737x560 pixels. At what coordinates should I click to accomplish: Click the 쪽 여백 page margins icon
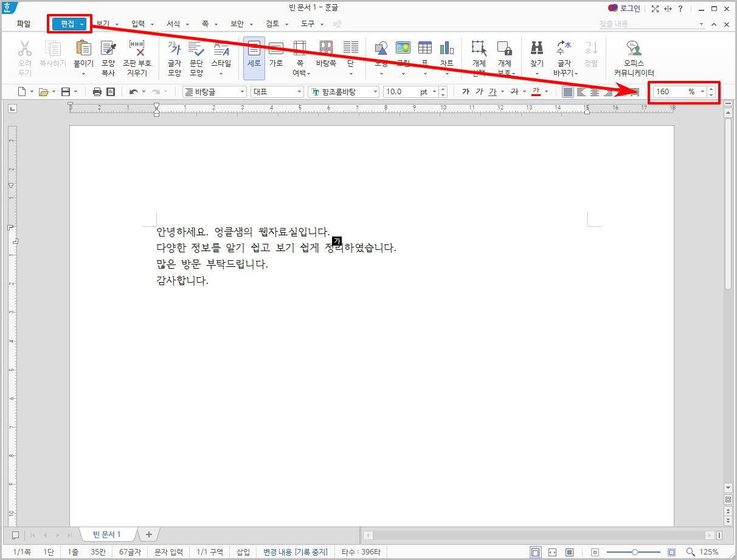[x=300, y=49]
